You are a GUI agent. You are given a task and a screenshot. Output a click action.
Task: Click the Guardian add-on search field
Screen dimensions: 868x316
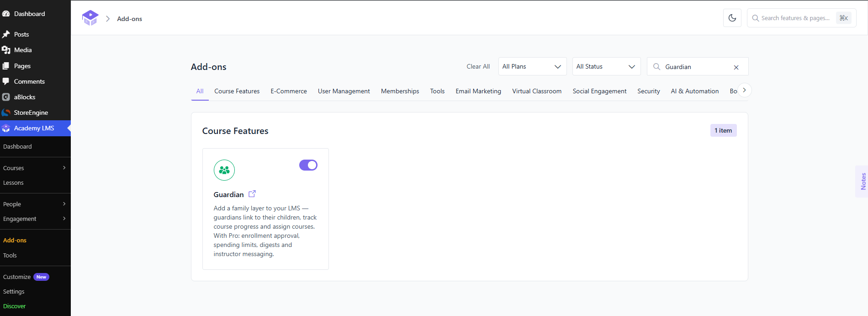(x=697, y=67)
